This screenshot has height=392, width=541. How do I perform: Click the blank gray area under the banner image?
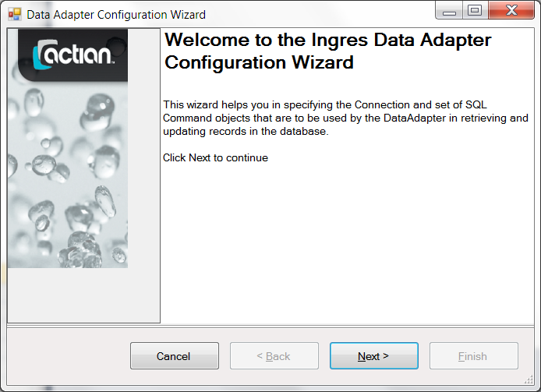coord(83,295)
